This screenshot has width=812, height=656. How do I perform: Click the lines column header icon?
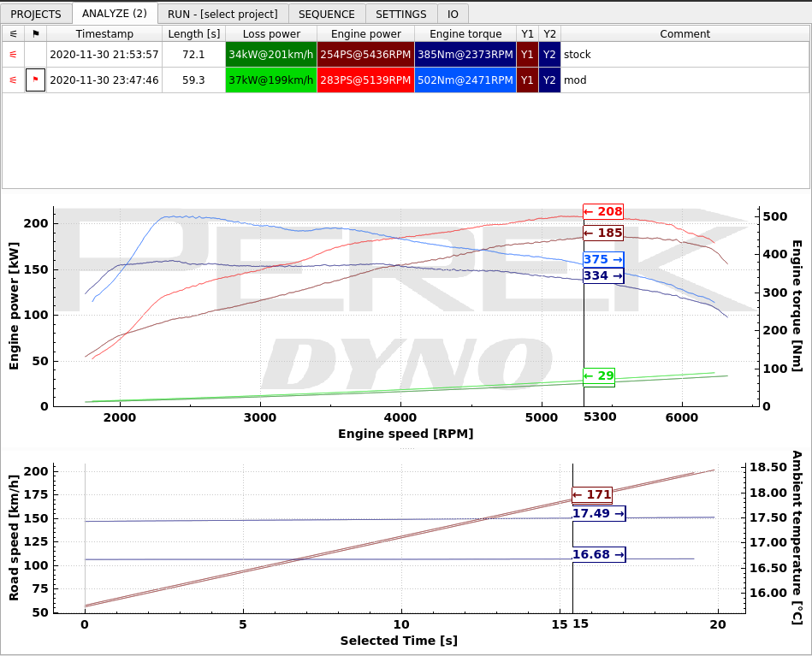pyautogui.click(x=14, y=33)
